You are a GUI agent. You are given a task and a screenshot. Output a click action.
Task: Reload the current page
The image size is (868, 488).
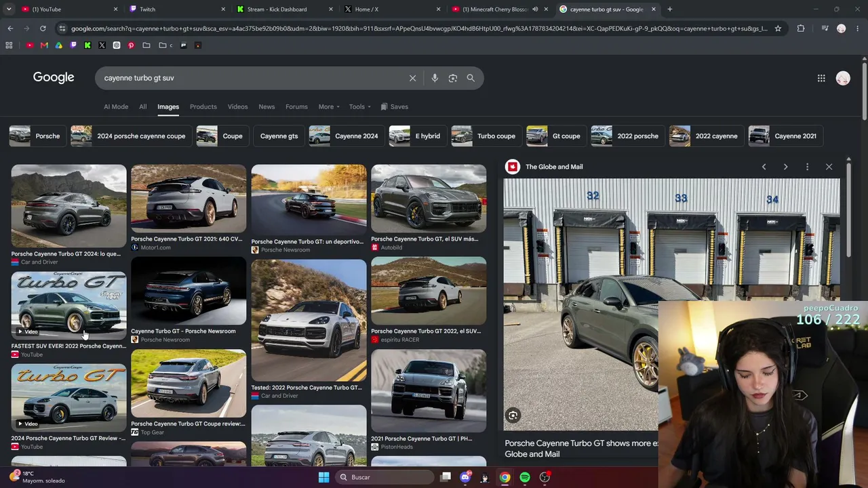43,28
